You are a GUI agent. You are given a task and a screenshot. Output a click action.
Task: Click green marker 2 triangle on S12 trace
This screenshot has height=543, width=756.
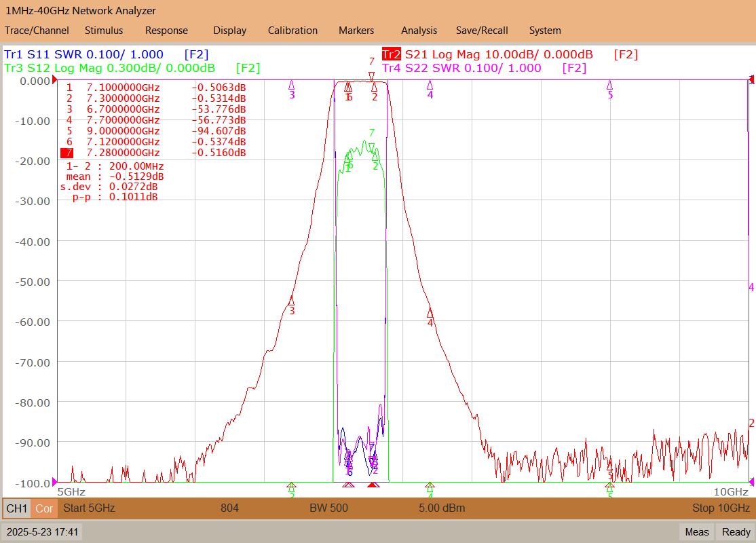click(375, 157)
